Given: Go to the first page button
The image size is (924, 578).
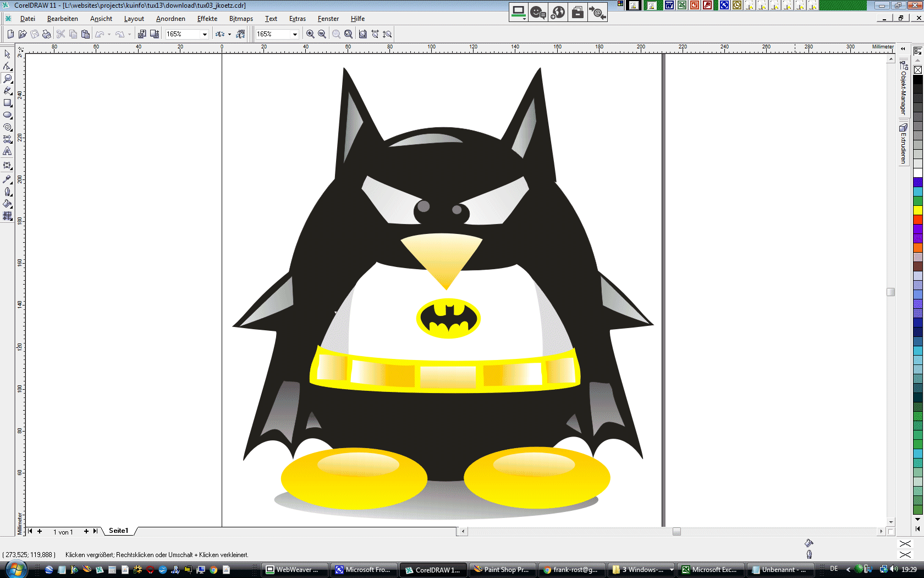Looking at the screenshot, I should (30, 531).
